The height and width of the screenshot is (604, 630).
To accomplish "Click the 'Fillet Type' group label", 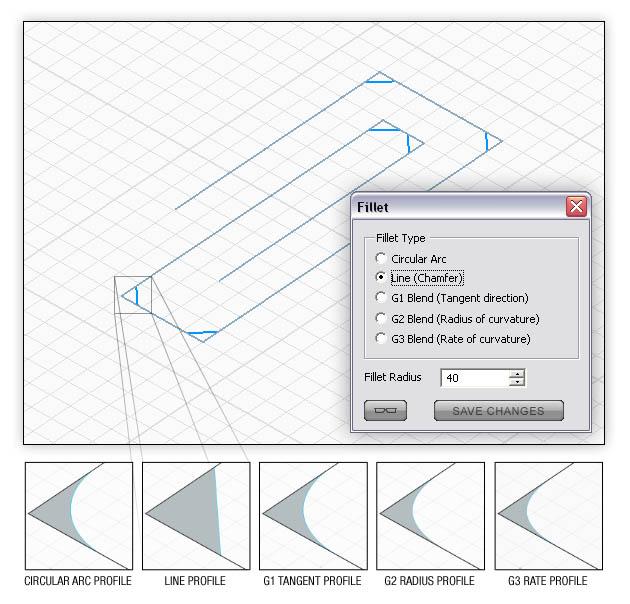I will tap(401, 238).
